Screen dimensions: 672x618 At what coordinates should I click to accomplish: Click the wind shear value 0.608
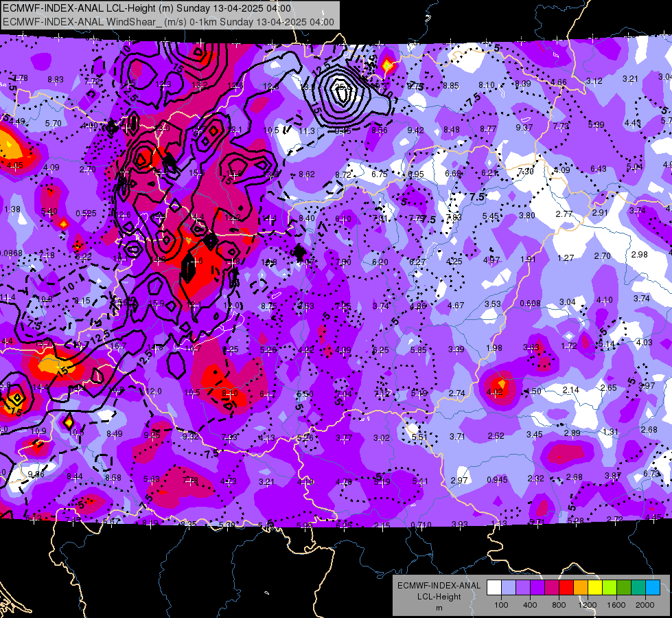pos(530,304)
